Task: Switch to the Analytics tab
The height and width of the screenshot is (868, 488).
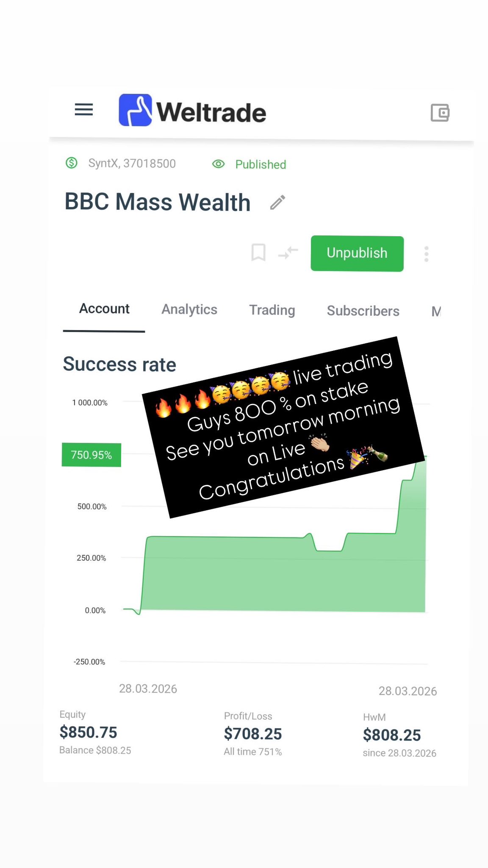Action: click(x=189, y=310)
